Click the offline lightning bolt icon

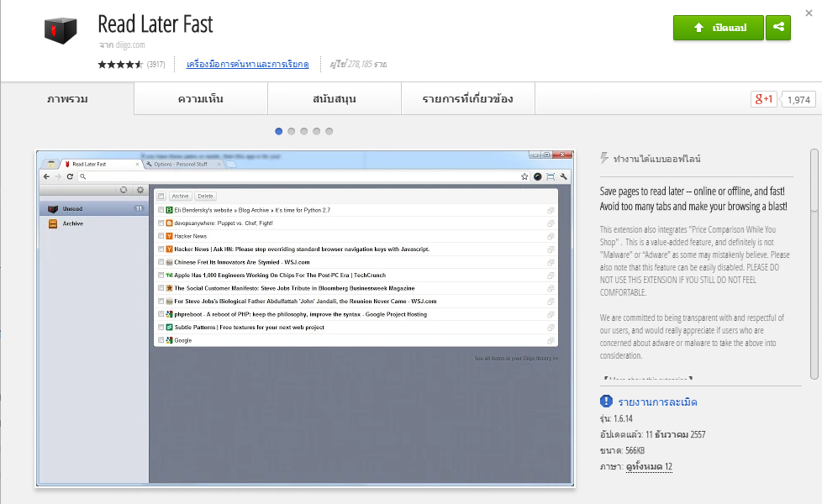(x=604, y=158)
